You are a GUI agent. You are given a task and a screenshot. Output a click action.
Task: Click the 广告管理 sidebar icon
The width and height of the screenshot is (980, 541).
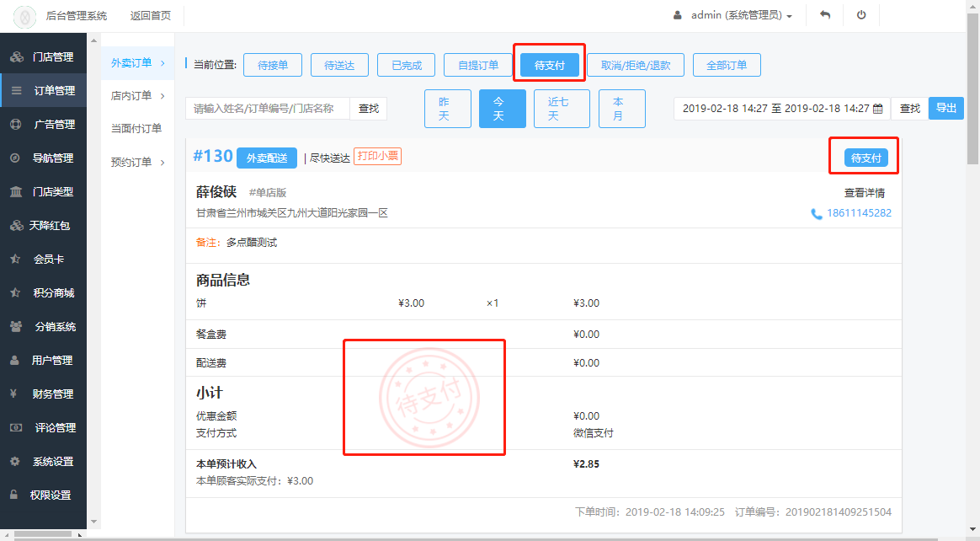(16, 125)
